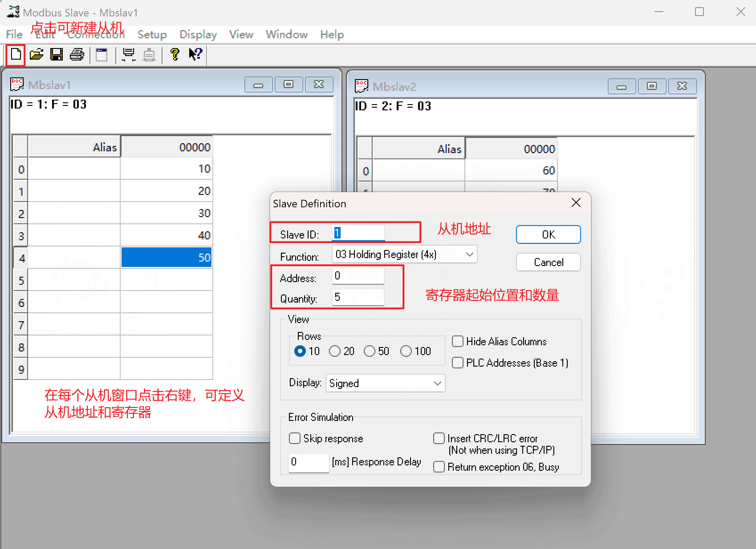Click the Slave ID input field
The image size is (756, 549).
pos(358,233)
